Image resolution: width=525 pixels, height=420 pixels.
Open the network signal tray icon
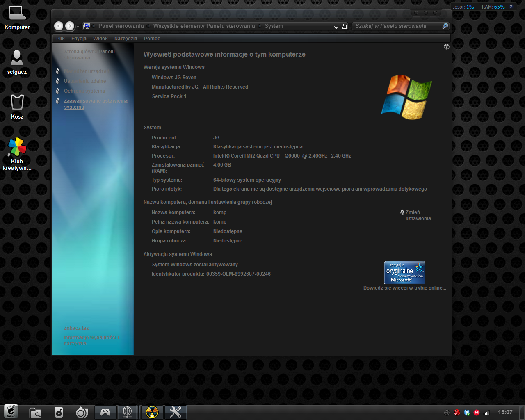[x=486, y=413]
